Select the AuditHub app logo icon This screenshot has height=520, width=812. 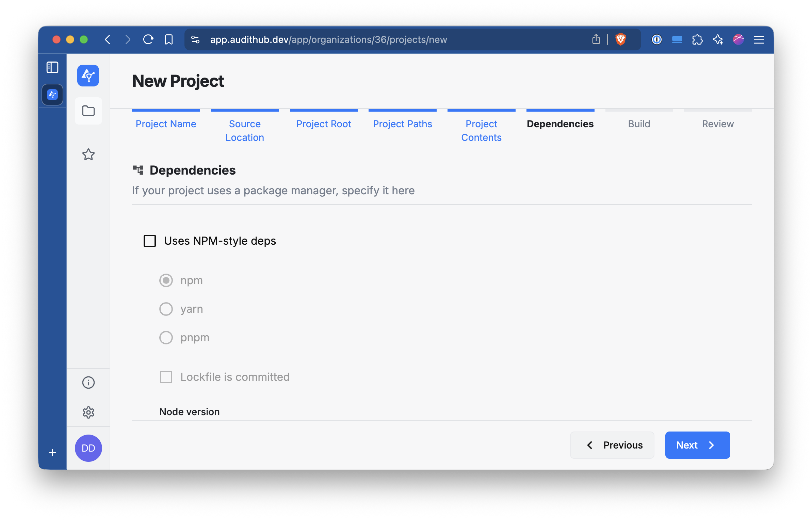click(88, 76)
